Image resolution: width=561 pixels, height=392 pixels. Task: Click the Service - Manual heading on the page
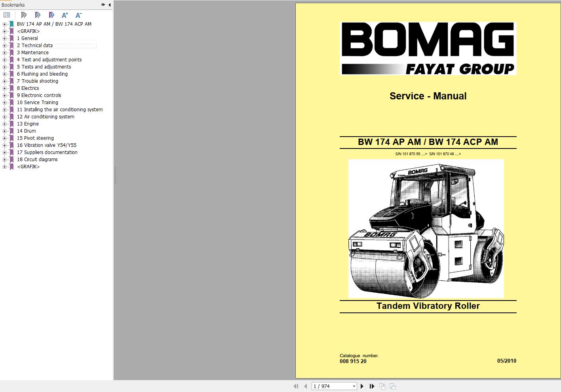point(428,96)
